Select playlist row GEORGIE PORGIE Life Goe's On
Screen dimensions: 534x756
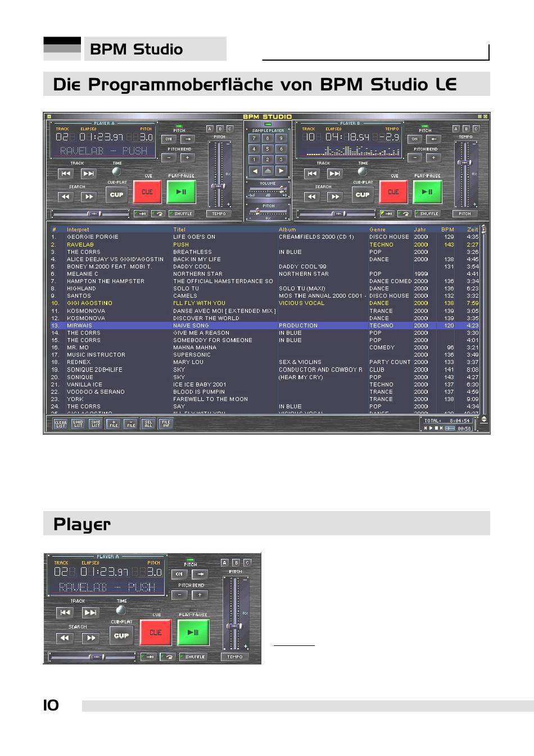265,237
